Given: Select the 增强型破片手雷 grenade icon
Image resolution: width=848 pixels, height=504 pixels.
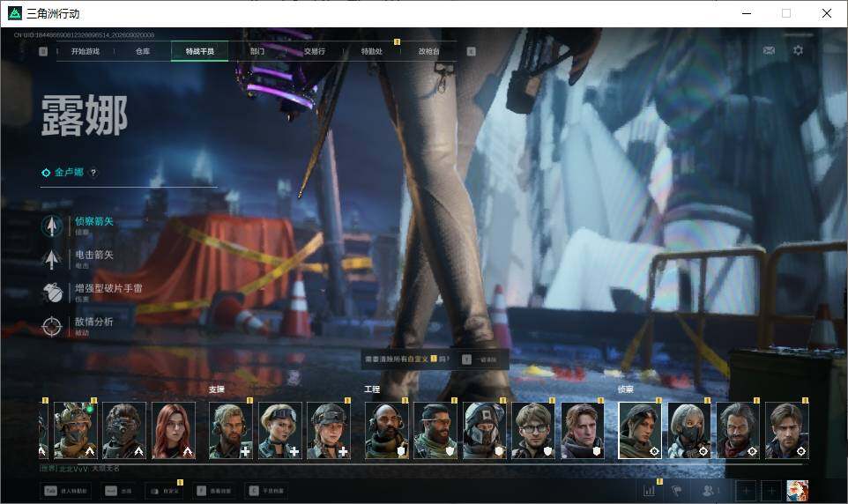Looking at the screenshot, I should click(x=52, y=293).
